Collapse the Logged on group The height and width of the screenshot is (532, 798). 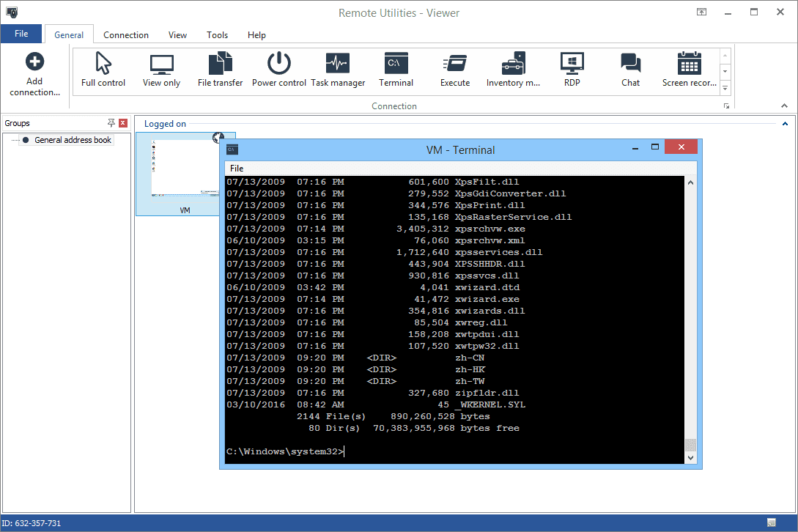[x=785, y=124]
